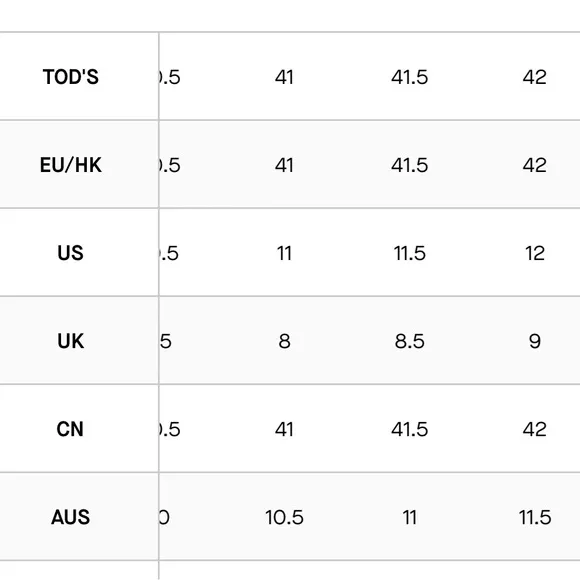Select the AUS row header
This screenshot has width=580, height=580.
point(71,517)
